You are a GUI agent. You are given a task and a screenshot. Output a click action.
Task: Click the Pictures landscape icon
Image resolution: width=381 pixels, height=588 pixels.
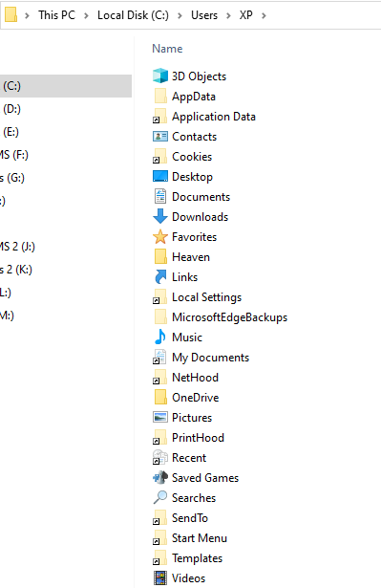pyautogui.click(x=160, y=418)
